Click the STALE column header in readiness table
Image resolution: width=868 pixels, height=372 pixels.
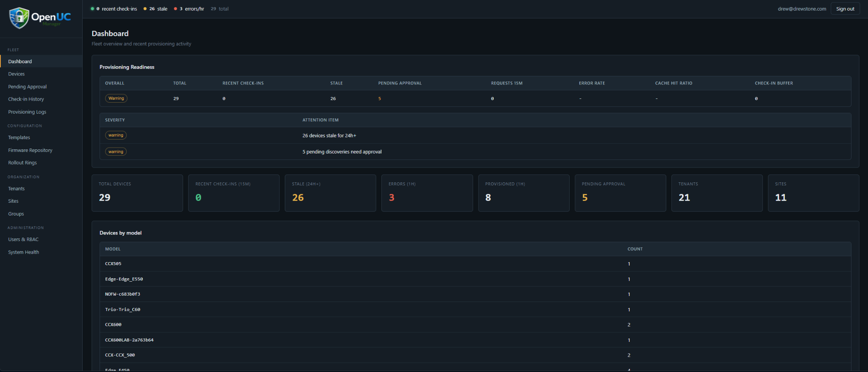(x=337, y=83)
